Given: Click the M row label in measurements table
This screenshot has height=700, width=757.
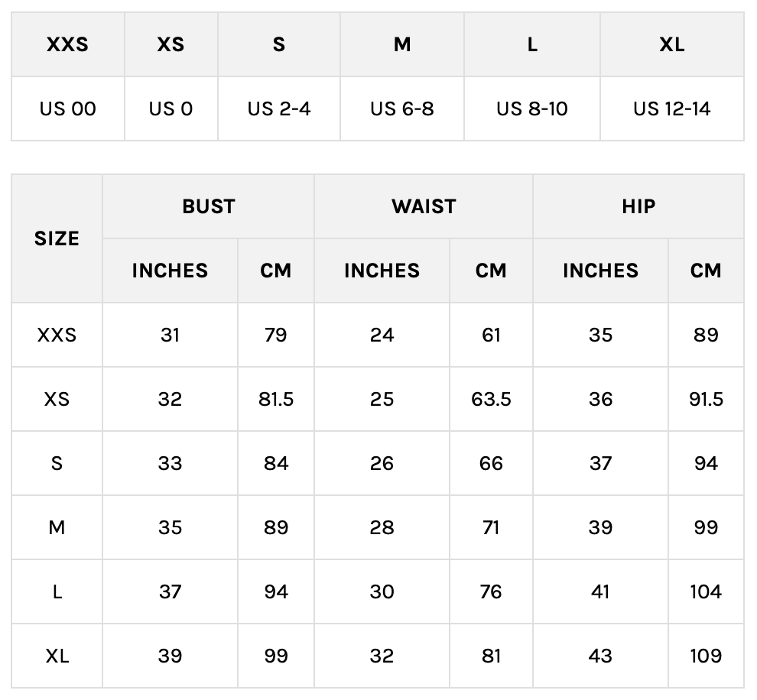Looking at the screenshot, I should click(x=57, y=527).
